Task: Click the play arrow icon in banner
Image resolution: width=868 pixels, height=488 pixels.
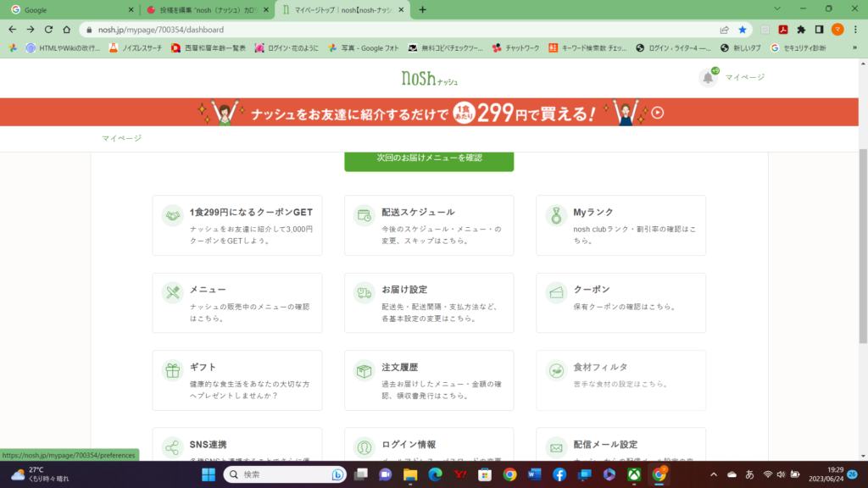Action: (657, 113)
